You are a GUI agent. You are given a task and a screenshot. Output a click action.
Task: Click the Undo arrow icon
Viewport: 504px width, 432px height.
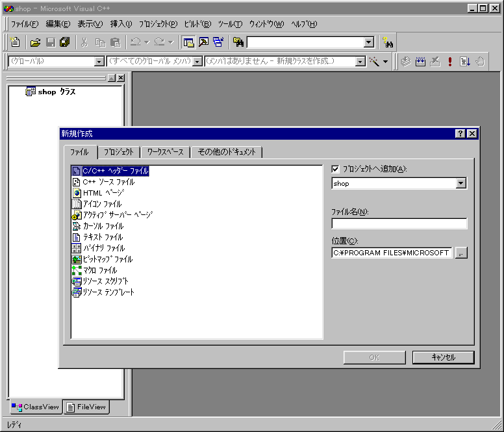coord(136,42)
